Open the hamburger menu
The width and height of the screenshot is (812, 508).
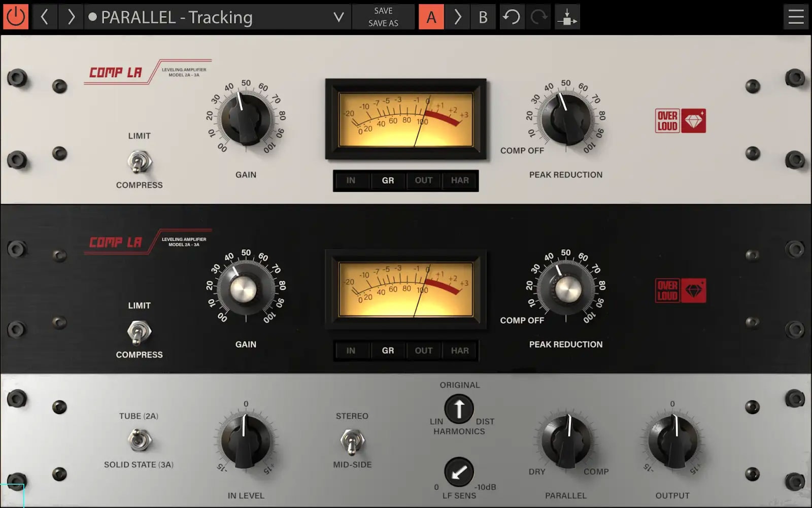(795, 17)
